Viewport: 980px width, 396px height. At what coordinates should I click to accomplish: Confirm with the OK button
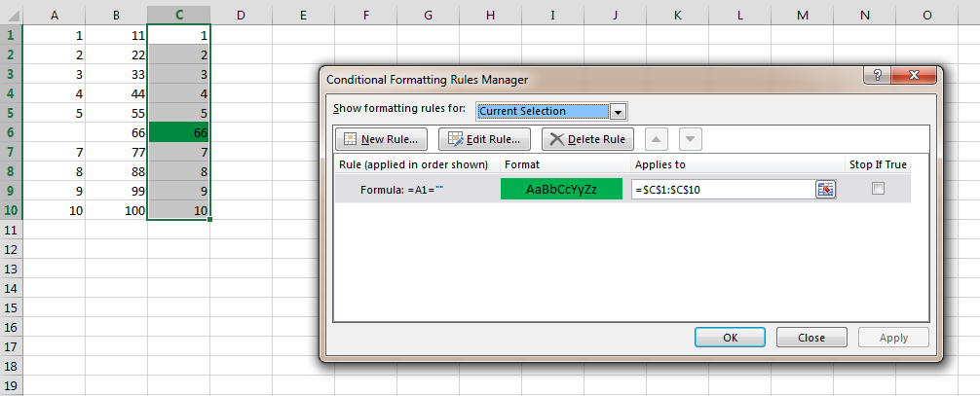coord(730,338)
